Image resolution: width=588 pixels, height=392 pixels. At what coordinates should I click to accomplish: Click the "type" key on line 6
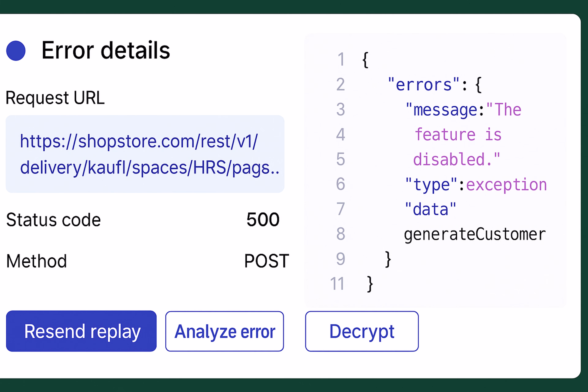[431, 185]
